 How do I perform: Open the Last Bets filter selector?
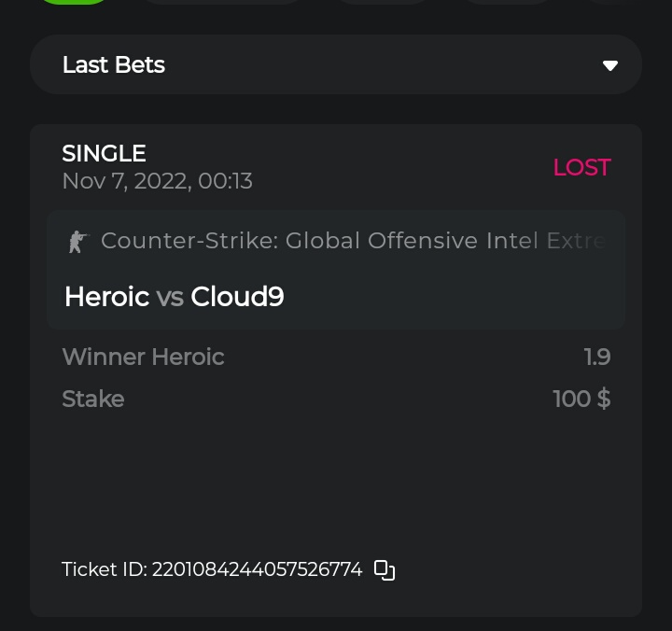[335, 65]
